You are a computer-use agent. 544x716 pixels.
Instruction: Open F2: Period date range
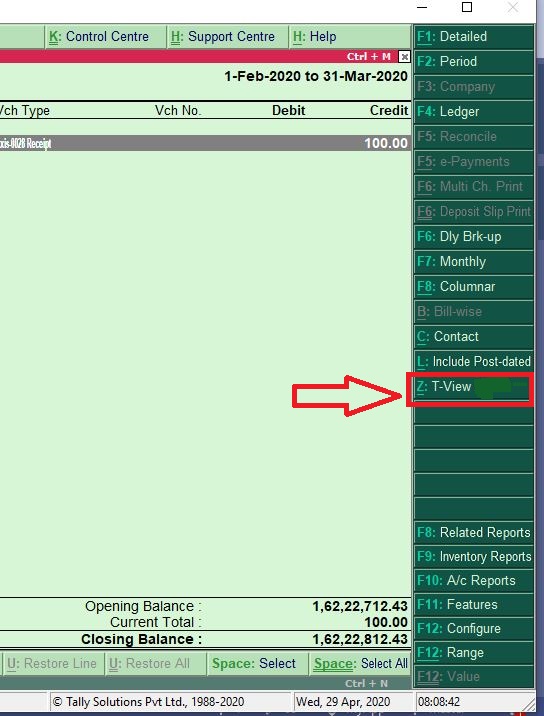point(474,62)
